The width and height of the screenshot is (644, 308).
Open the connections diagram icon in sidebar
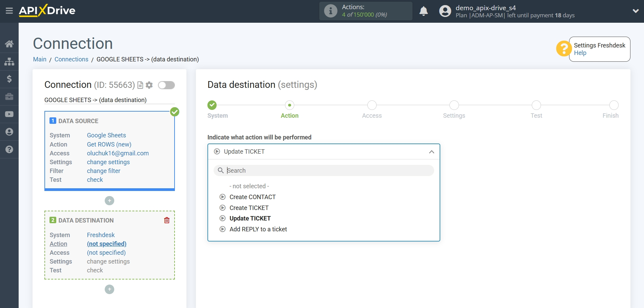click(9, 61)
